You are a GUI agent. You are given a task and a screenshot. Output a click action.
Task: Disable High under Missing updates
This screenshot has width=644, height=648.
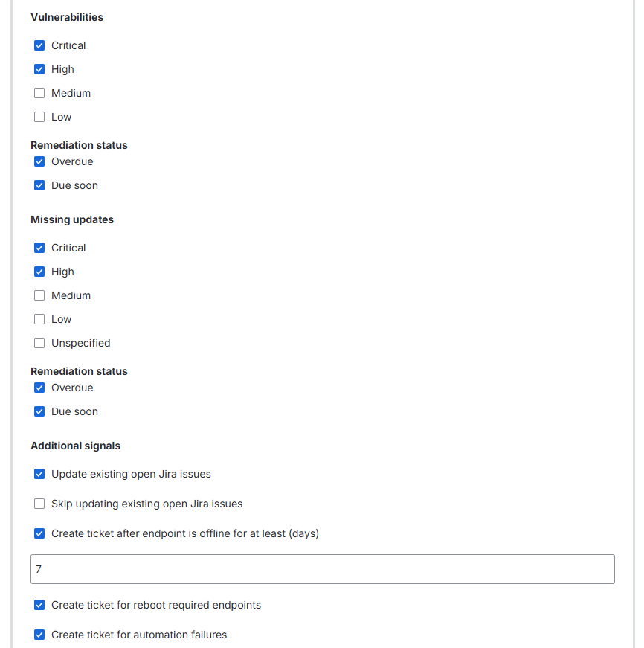[39, 272]
